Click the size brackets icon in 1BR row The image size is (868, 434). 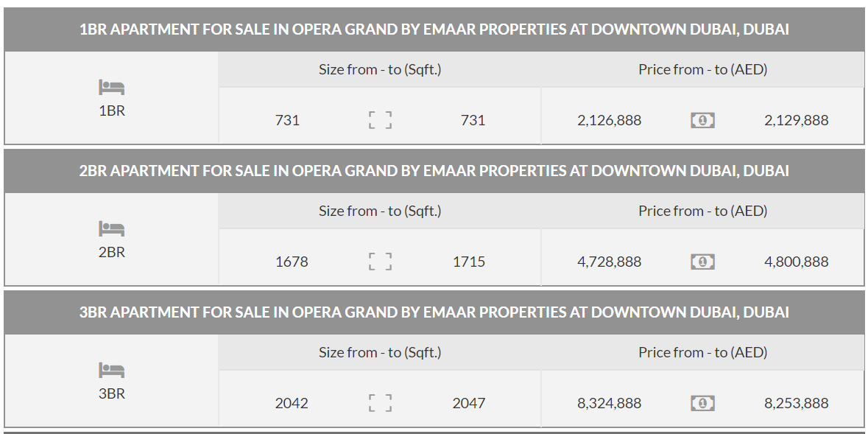coord(380,120)
